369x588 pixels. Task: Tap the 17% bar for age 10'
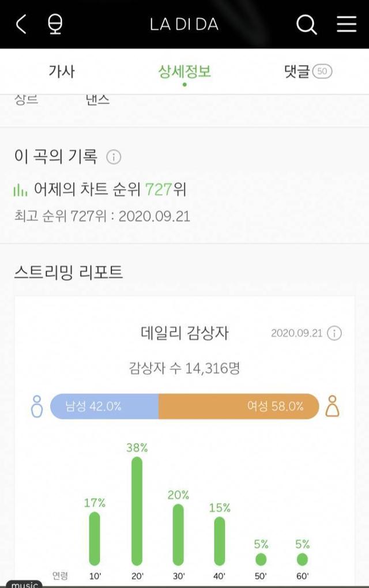95,538
